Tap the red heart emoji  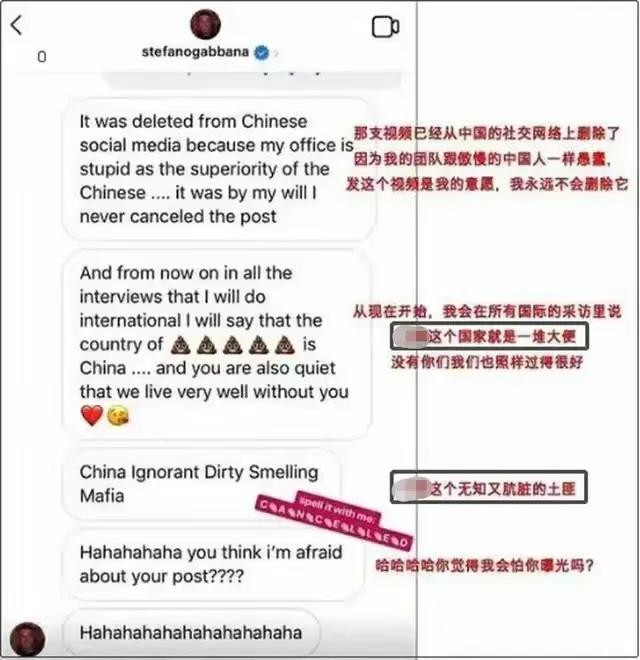(x=92, y=416)
